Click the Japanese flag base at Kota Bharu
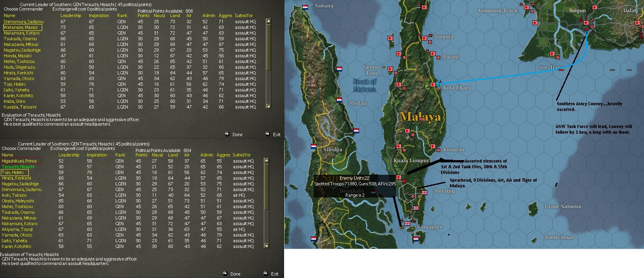The height and width of the screenshot is (278, 644). click(x=433, y=85)
